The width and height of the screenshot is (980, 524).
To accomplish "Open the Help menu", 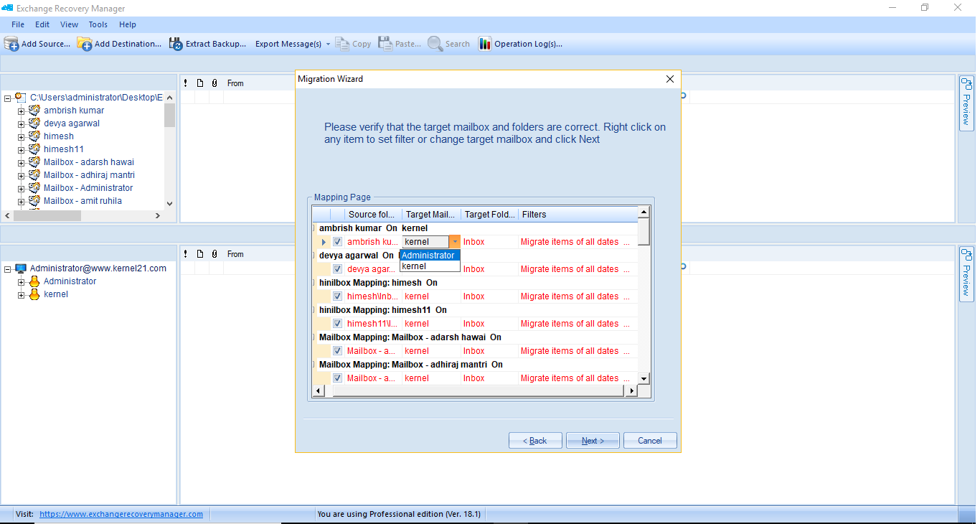I will pos(128,24).
